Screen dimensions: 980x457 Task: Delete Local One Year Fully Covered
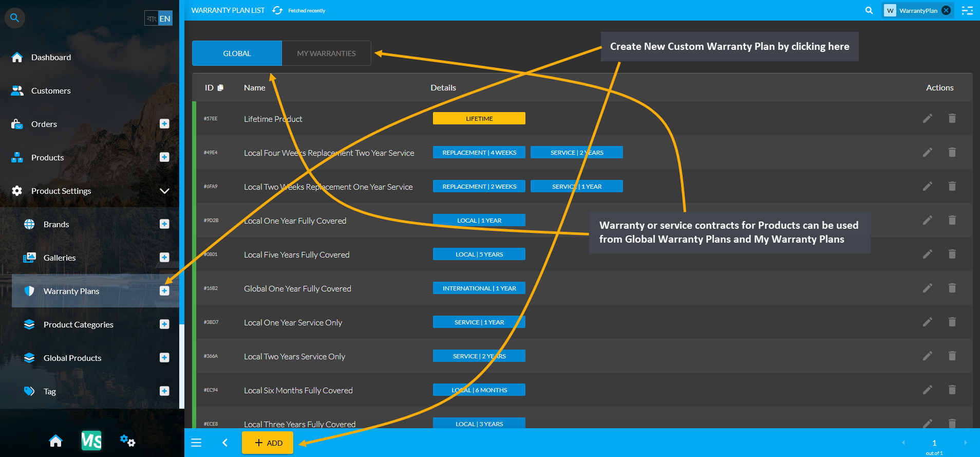coord(952,220)
